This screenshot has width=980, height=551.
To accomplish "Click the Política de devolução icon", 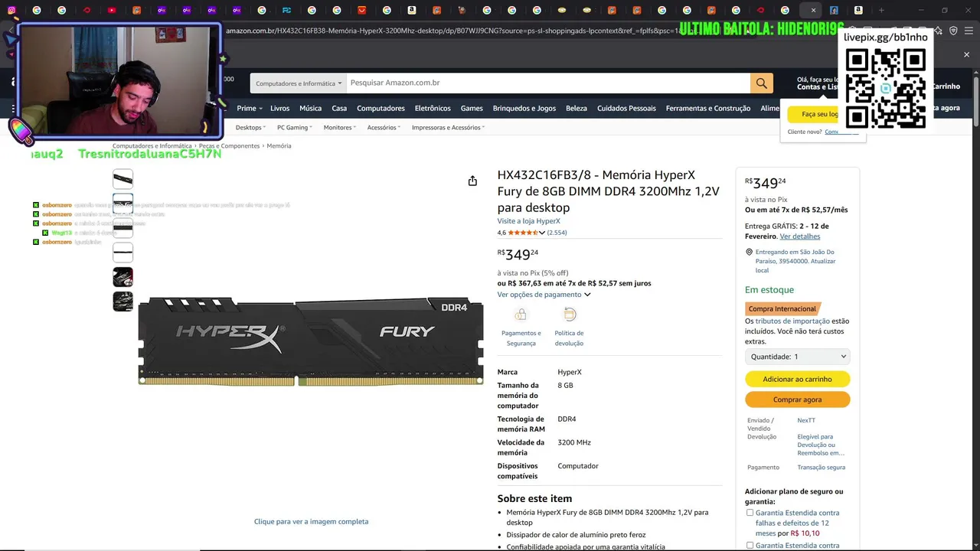I will click(570, 315).
